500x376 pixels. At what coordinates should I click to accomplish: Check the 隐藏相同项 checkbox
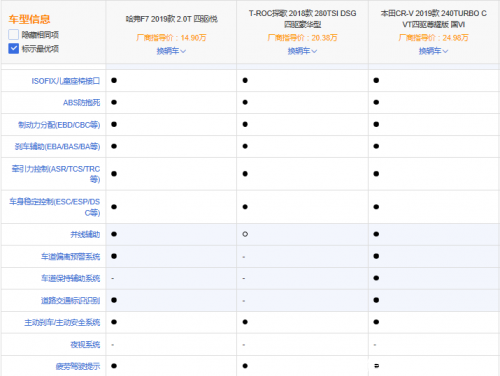[13, 35]
